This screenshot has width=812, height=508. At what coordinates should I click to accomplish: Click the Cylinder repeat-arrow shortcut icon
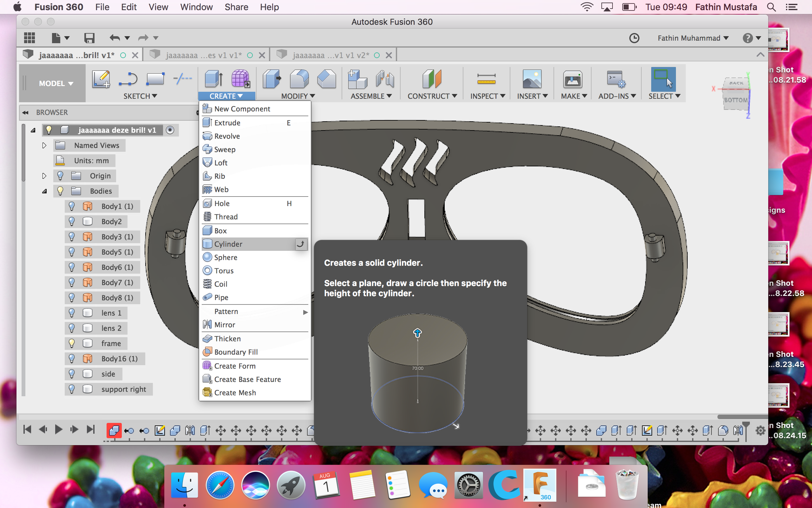tap(301, 244)
